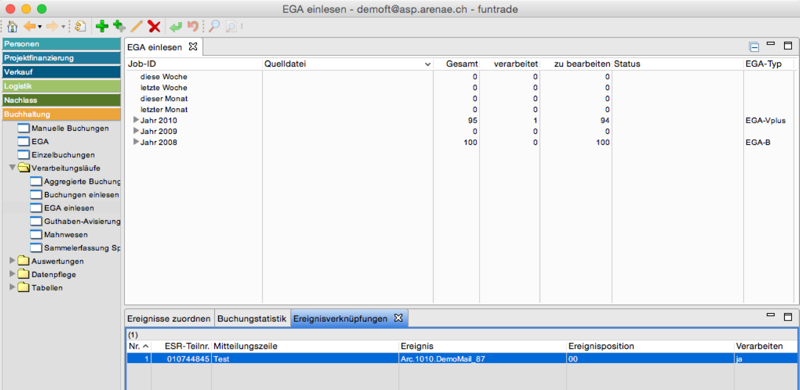Add a new entry with the green plus

[x=102, y=27]
